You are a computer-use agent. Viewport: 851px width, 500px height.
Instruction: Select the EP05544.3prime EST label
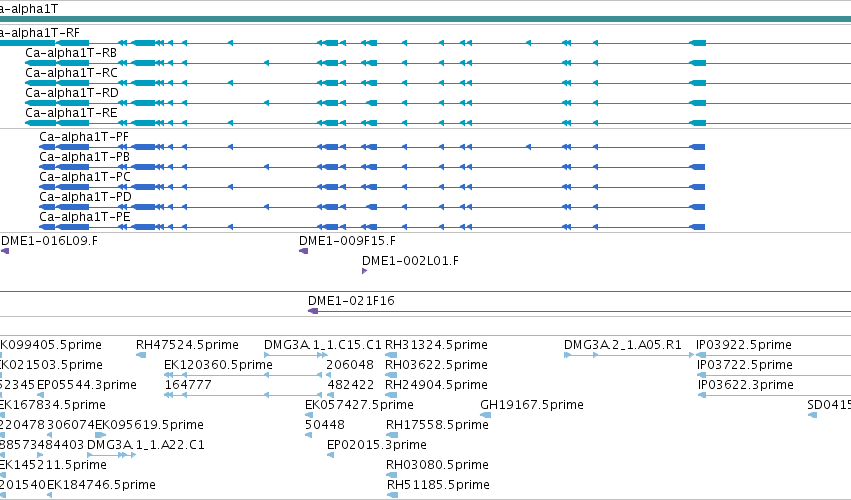(x=87, y=385)
